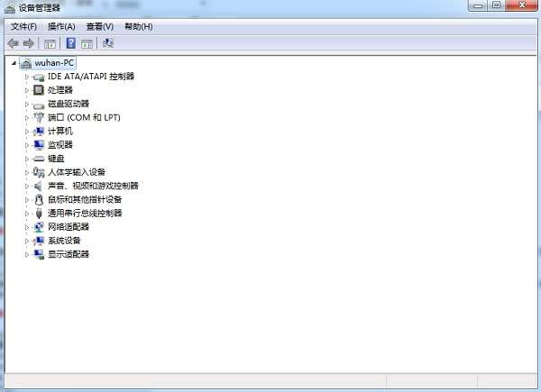Screen dimensions: 541x392
Task: Click the 显示适配器 display adapter icon
Action: click(x=39, y=254)
